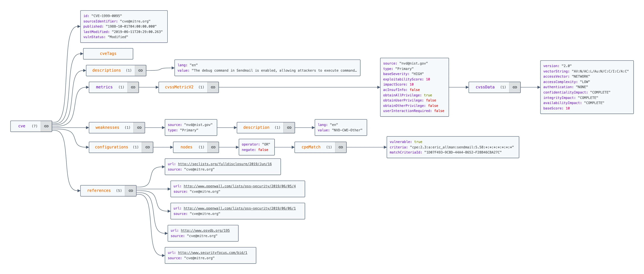Click the exploitabilityScore 10 value
Screen dimensions: 644x274
coord(428,79)
